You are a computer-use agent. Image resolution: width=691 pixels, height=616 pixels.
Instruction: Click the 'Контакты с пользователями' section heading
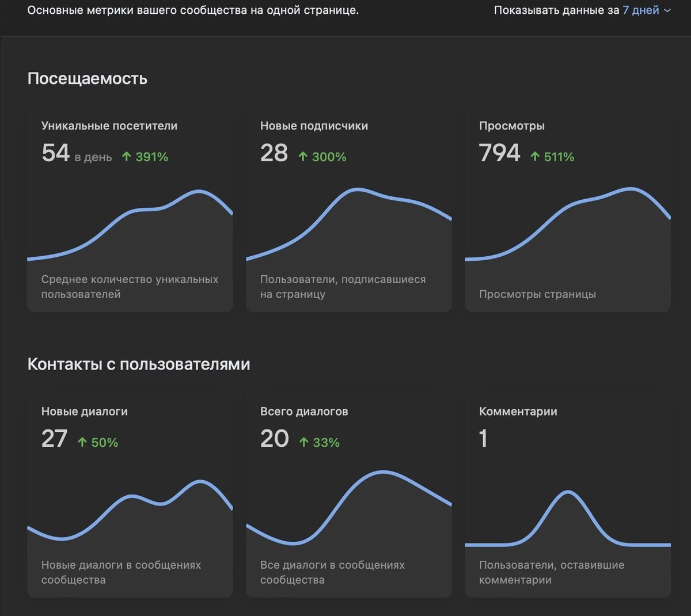pyautogui.click(x=139, y=364)
